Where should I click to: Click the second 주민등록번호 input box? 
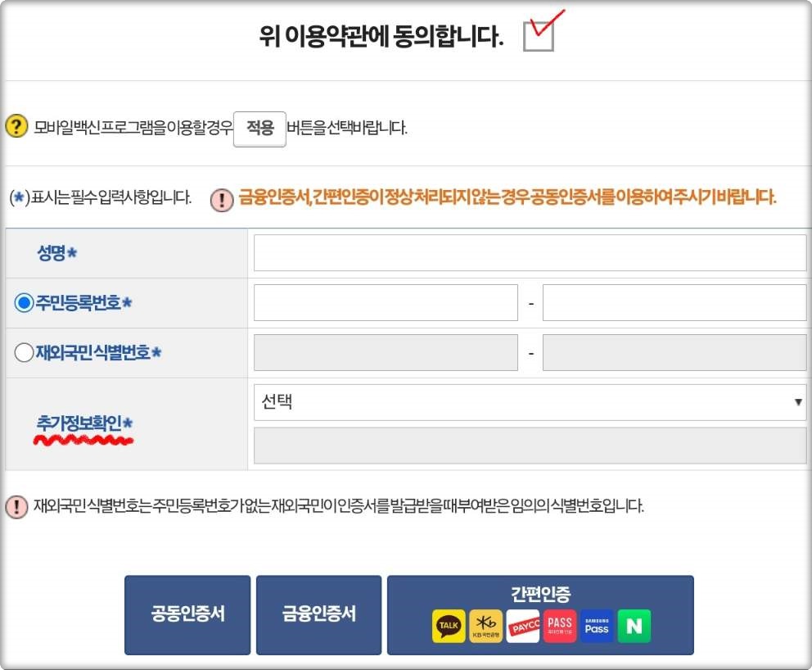tap(674, 301)
